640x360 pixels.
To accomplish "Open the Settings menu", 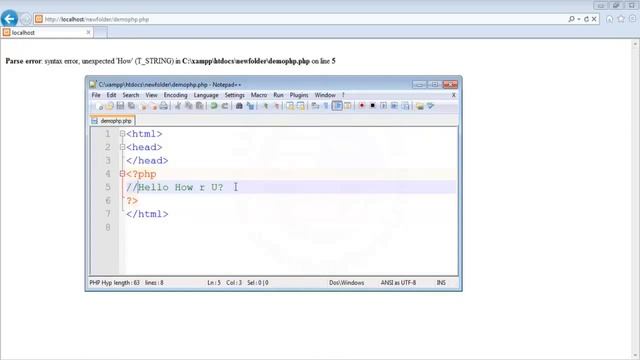I will (x=235, y=95).
